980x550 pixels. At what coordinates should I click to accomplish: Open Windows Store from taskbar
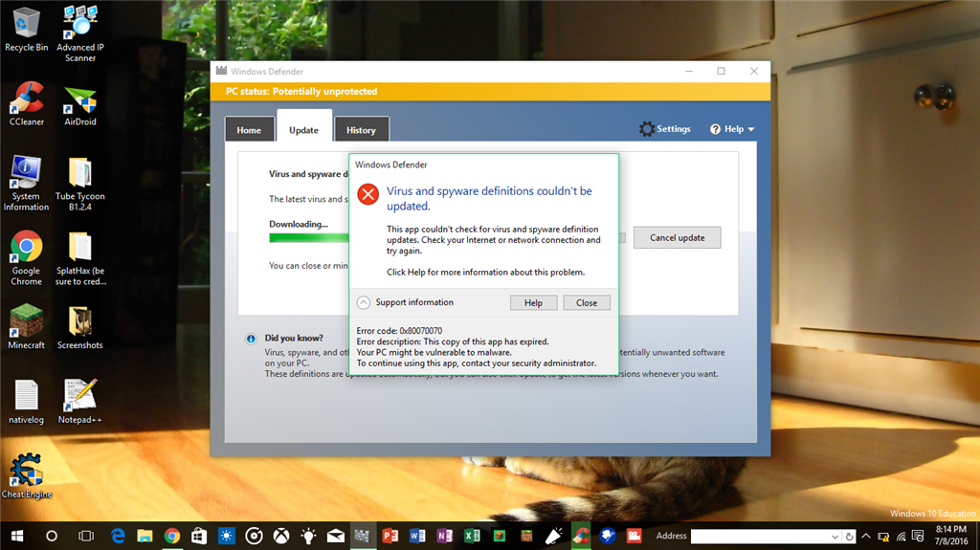199,536
